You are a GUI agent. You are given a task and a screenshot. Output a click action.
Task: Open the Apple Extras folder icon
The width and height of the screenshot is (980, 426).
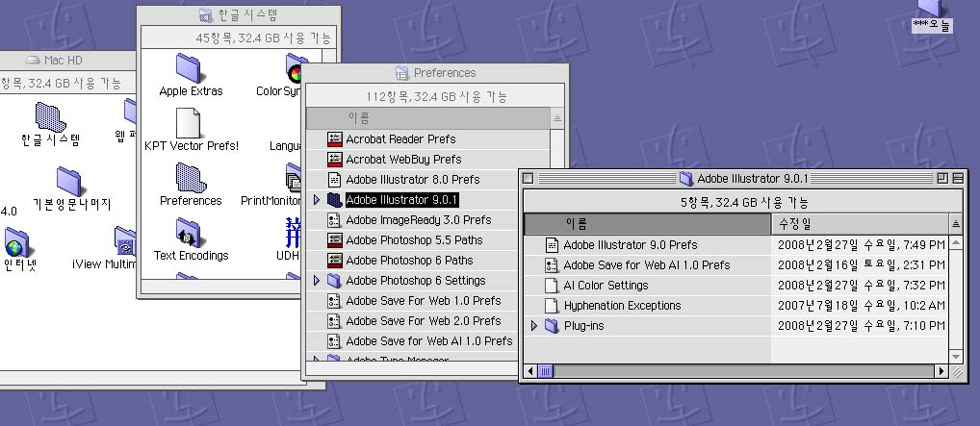[190, 68]
